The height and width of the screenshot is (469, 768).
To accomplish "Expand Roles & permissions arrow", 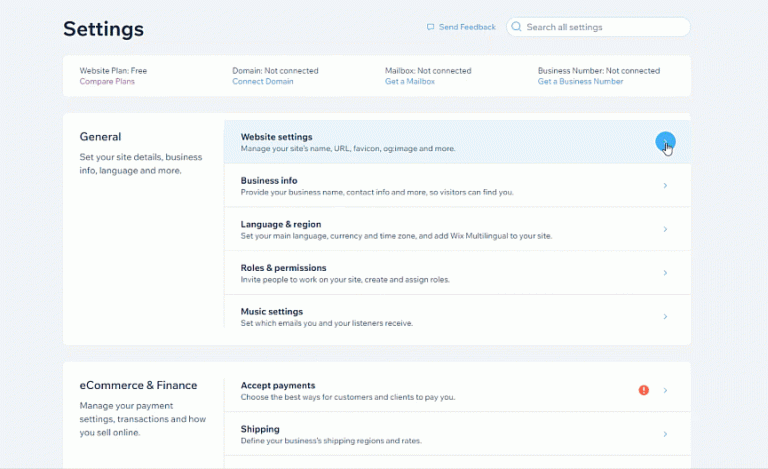I will tap(665, 273).
